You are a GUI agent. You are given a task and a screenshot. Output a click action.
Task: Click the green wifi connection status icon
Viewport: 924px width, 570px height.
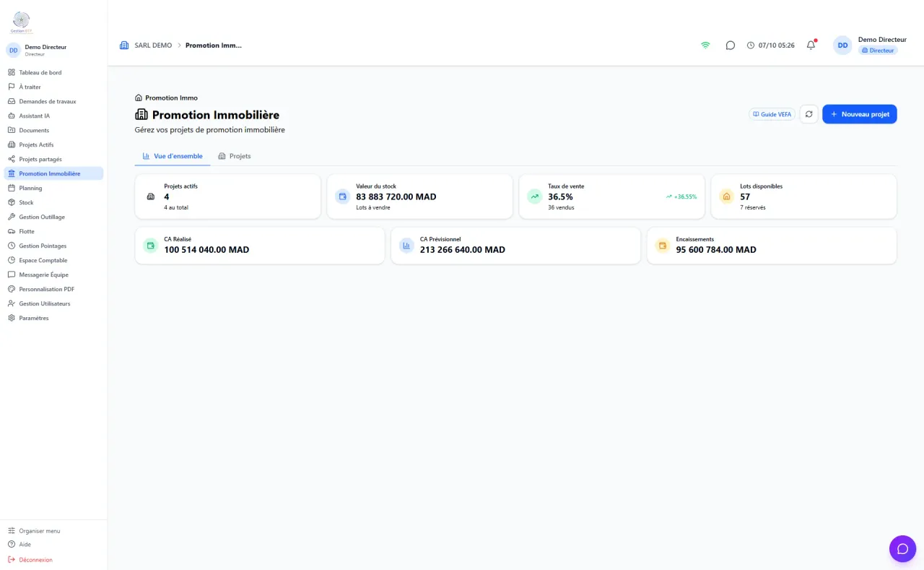click(x=705, y=45)
